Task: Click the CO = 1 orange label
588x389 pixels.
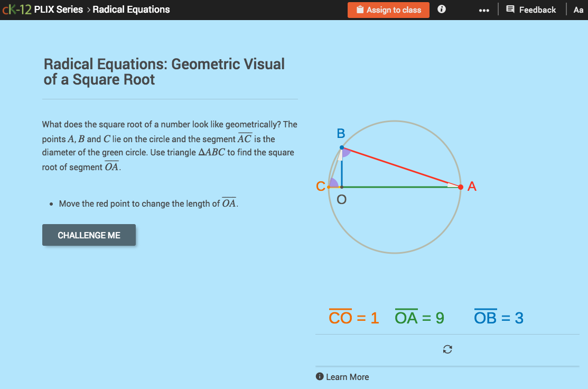Action: tap(353, 317)
